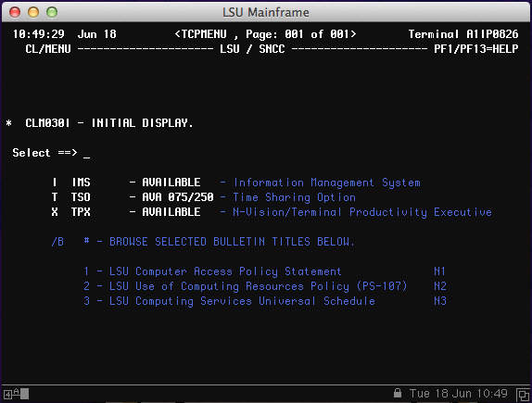This screenshot has width=532, height=403.
Task: Click 'CLM030I - INITIAL DISPLAY.' message
Action: coord(109,123)
